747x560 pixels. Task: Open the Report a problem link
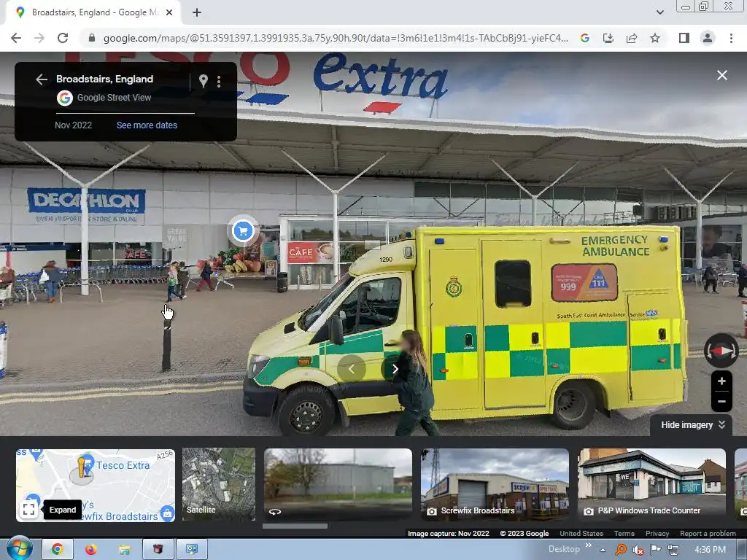[x=708, y=533]
